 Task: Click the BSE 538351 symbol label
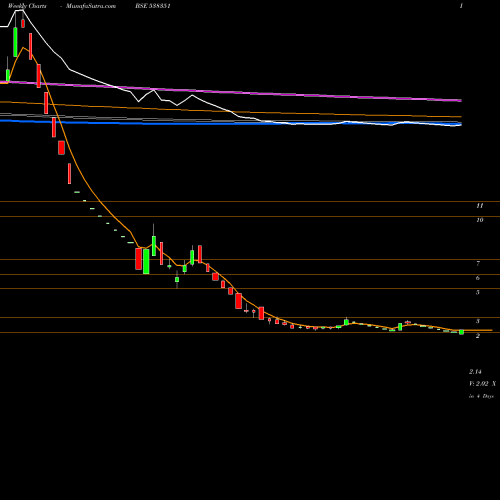(x=153, y=6)
